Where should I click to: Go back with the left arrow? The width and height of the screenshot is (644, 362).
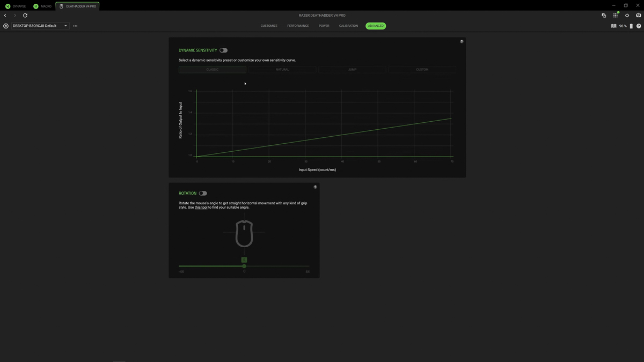coord(5,16)
